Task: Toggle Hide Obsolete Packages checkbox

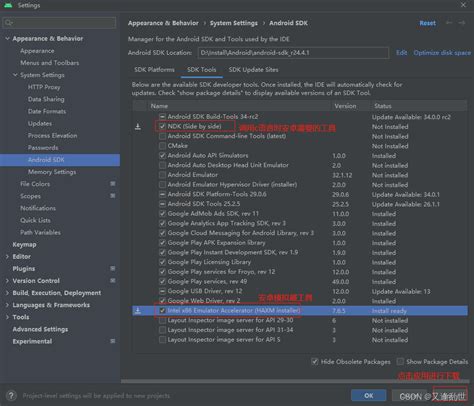Action: click(314, 362)
